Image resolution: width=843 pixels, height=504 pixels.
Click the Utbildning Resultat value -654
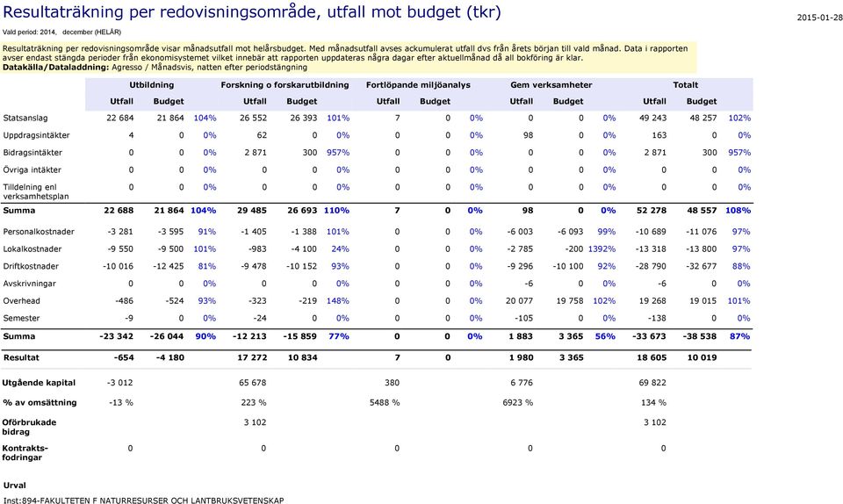[x=124, y=357]
